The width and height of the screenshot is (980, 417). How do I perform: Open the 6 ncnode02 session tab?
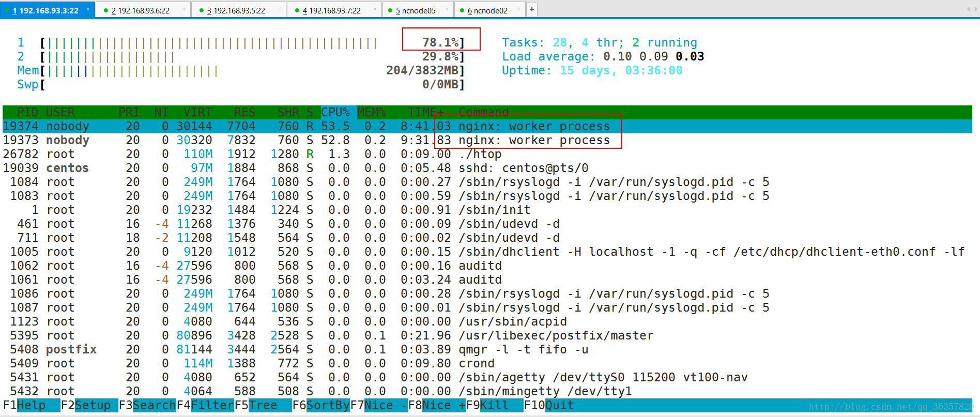(490, 10)
